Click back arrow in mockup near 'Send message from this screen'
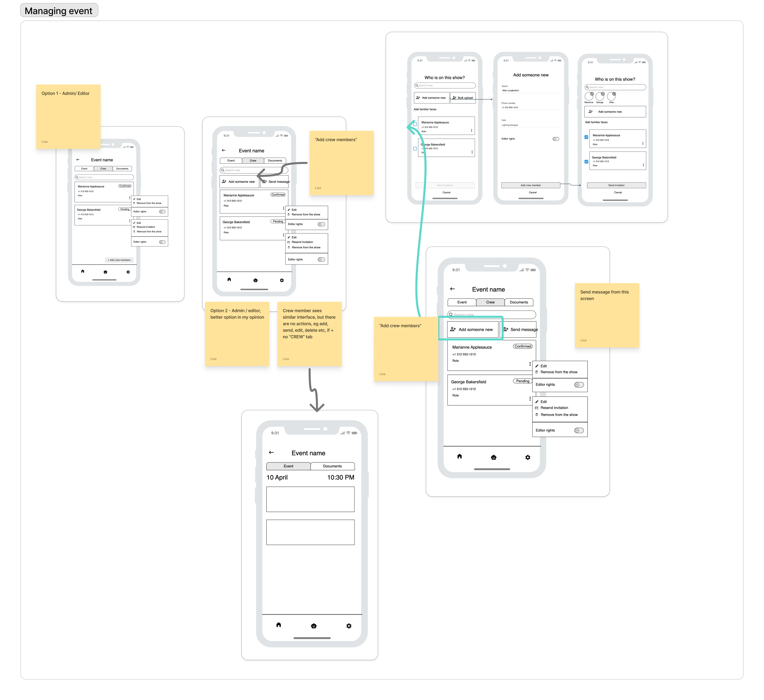The image size is (764, 700). [452, 289]
